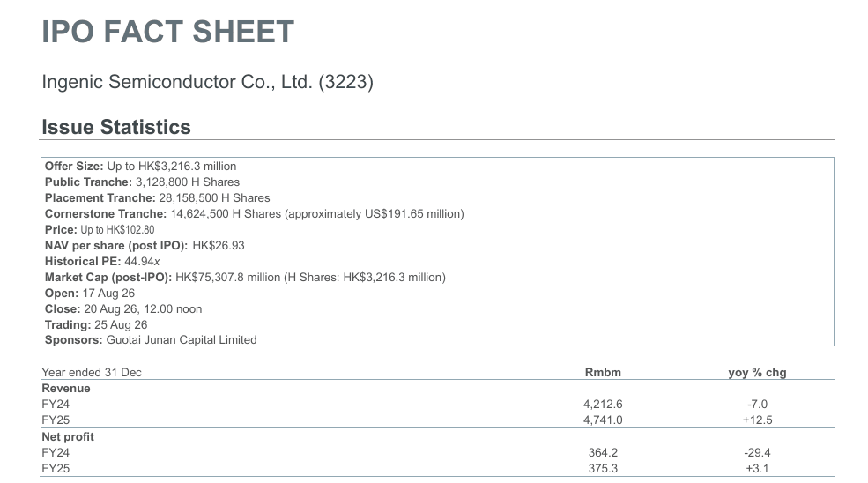Click NAV per share value HK$26.93
This screenshot has height=483, width=868.
[219, 245]
